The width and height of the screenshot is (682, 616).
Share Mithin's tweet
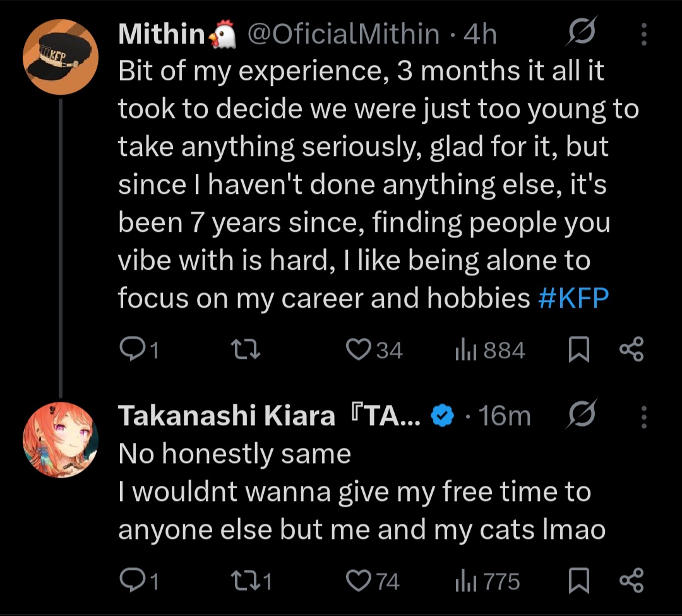631,350
